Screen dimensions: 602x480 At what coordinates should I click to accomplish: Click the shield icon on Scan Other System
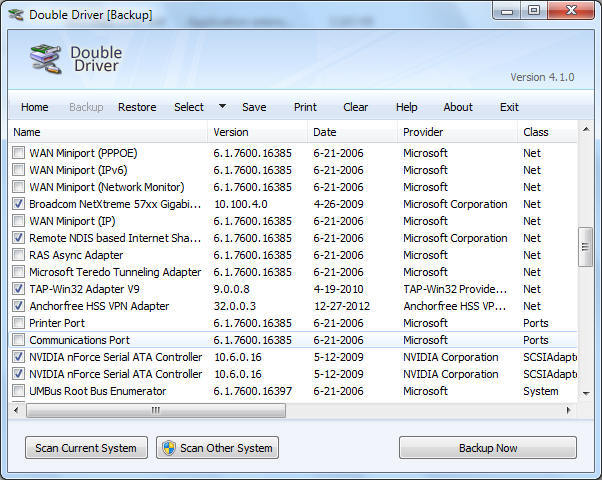(169, 448)
